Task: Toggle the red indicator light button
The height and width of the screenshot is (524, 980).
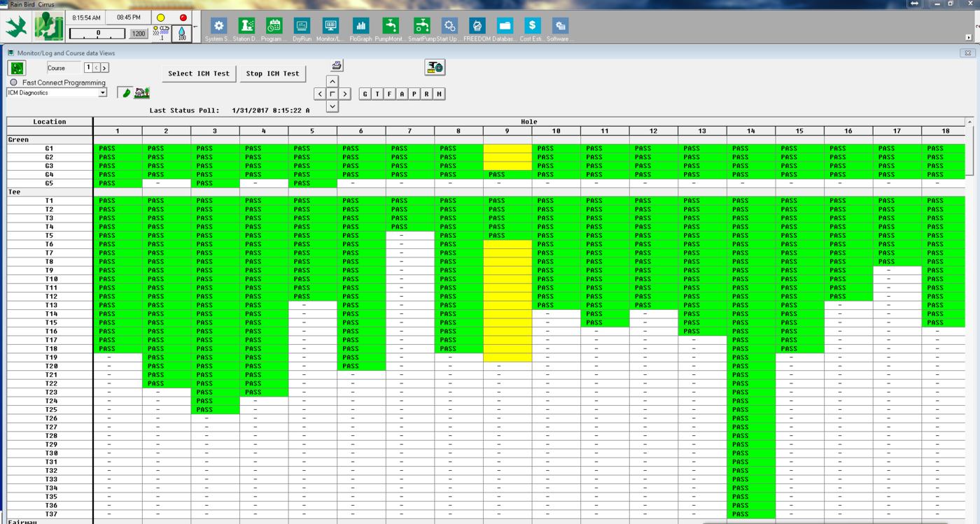Action: [183, 17]
